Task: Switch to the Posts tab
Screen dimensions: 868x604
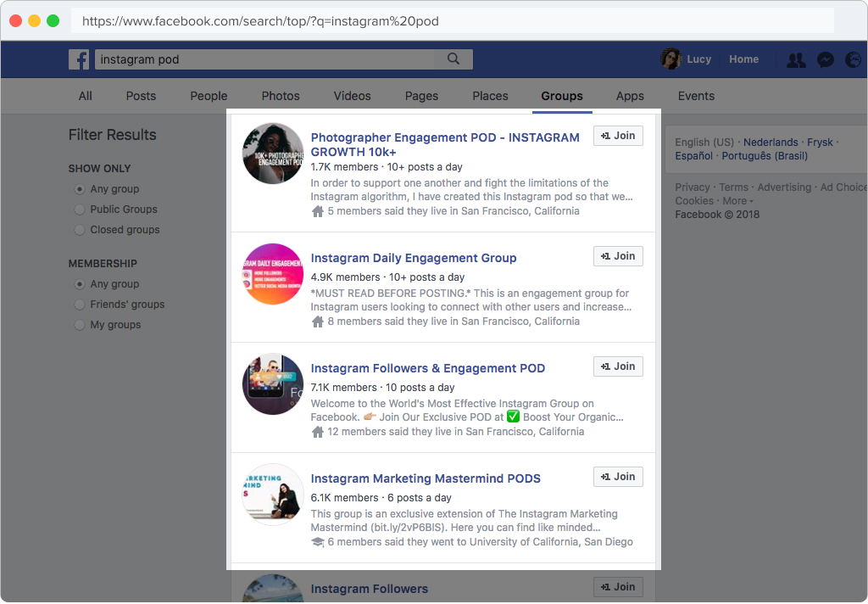Action: coord(142,96)
